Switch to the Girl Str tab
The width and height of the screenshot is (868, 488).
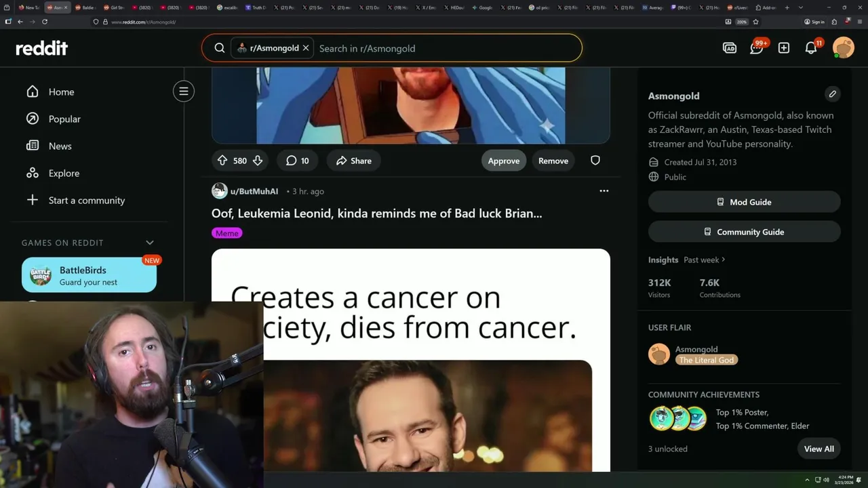[115, 7]
